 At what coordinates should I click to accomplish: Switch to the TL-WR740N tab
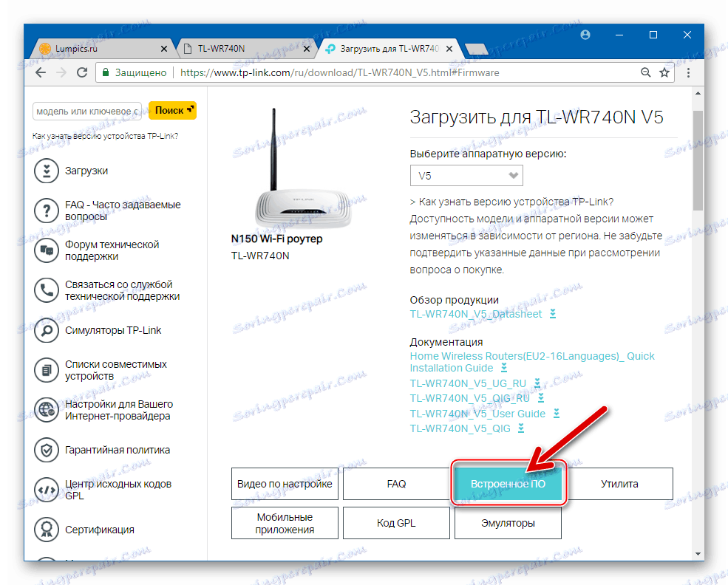point(245,49)
